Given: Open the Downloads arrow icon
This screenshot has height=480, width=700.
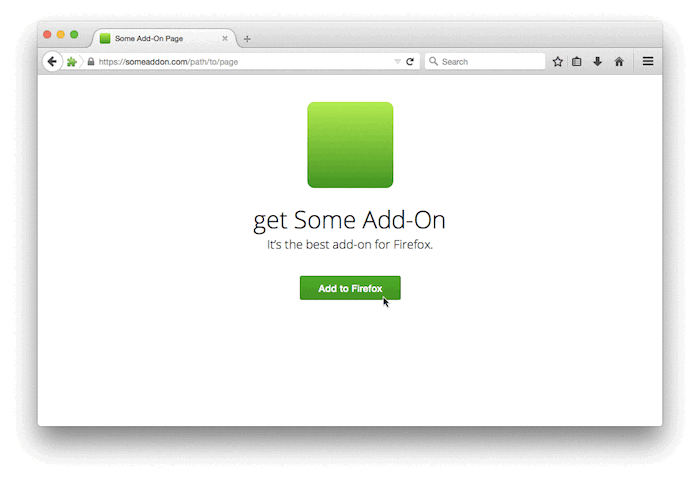Looking at the screenshot, I should tap(597, 62).
